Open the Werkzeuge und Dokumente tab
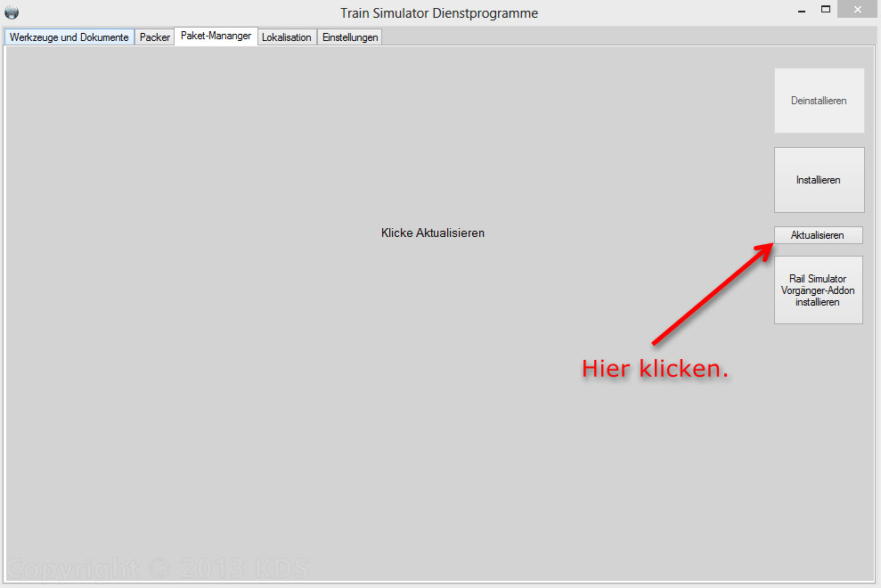Image resolution: width=881 pixels, height=588 pixels. coord(69,37)
